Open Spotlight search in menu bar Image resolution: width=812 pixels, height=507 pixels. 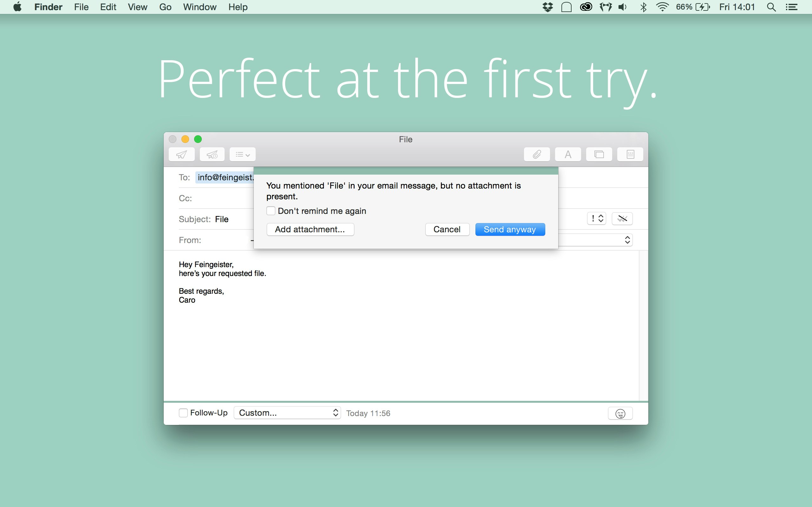(x=771, y=7)
